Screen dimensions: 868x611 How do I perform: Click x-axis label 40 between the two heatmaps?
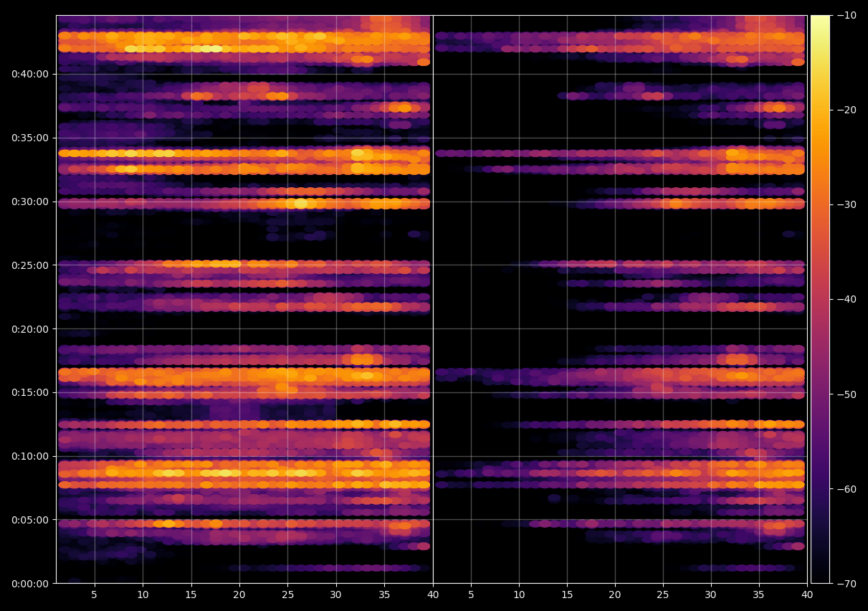[432, 595]
